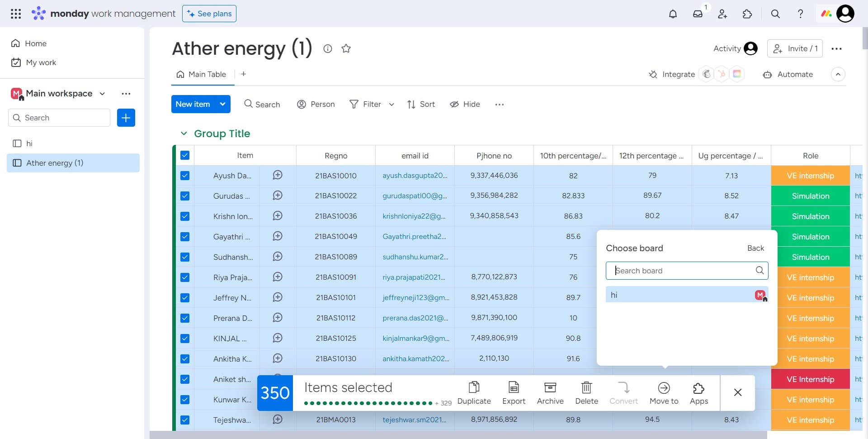Open the notifications bell
Screen dimensions: 868x439
pos(673,14)
